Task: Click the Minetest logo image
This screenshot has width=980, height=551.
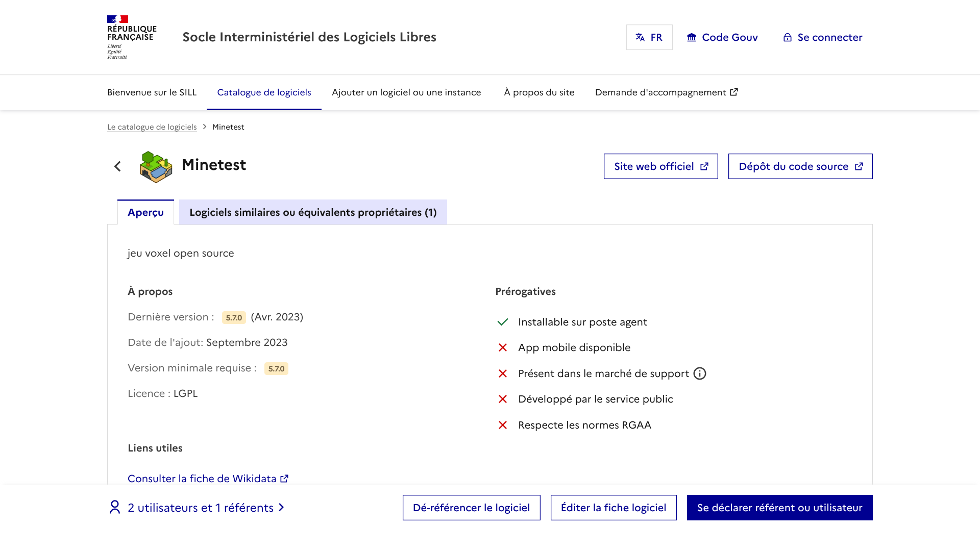Action: coord(156,167)
